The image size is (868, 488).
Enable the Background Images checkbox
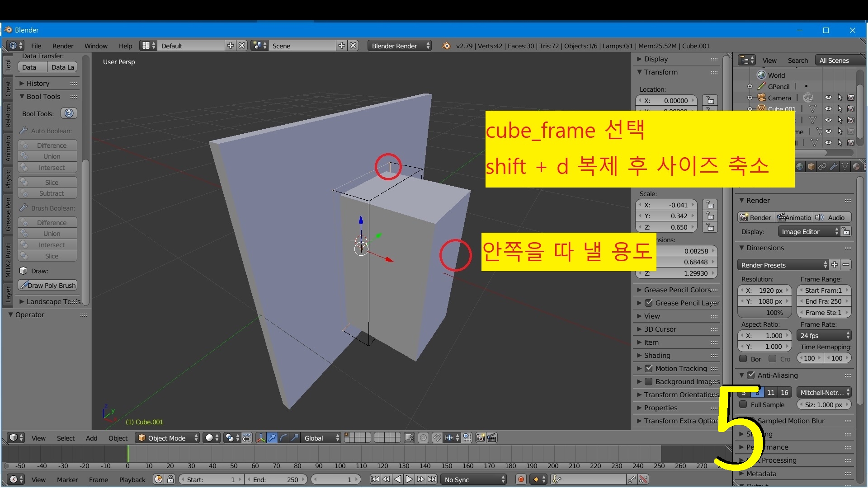(649, 382)
